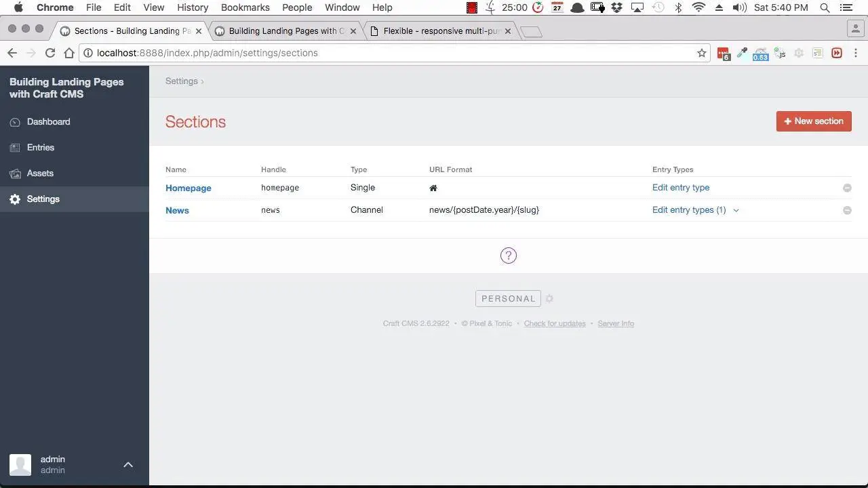Expand the admin account menu chevron
This screenshot has height=488, width=868.
(x=128, y=465)
